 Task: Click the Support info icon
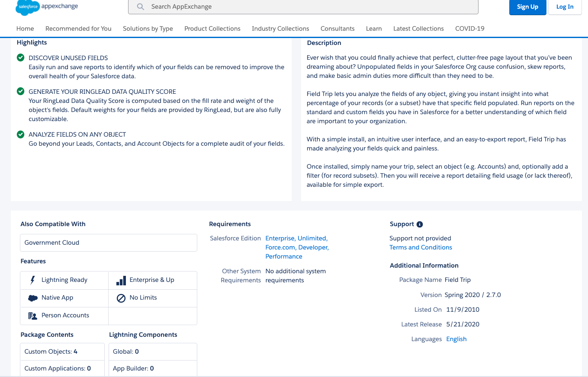tap(419, 224)
